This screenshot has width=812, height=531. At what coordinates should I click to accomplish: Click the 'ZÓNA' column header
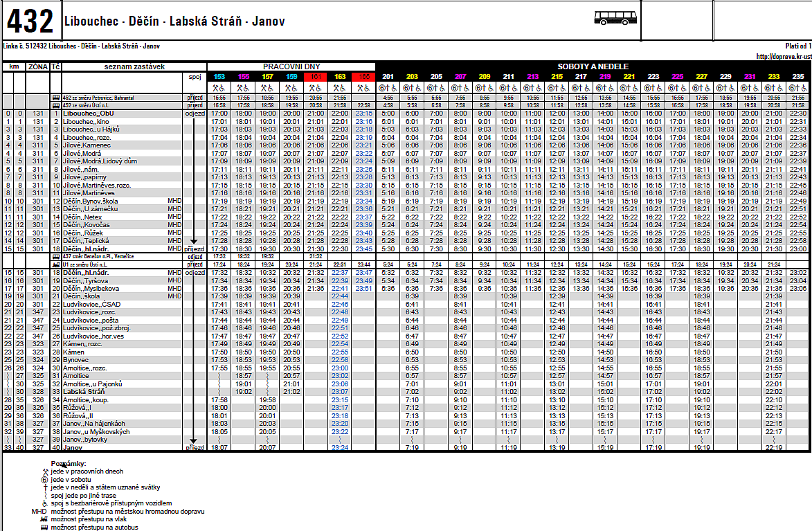pos(38,67)
